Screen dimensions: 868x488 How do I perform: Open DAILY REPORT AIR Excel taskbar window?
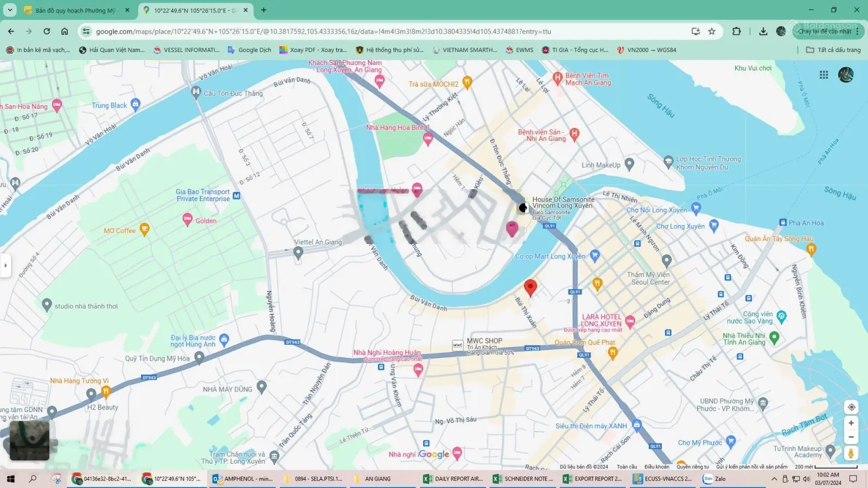click(452, 479)
